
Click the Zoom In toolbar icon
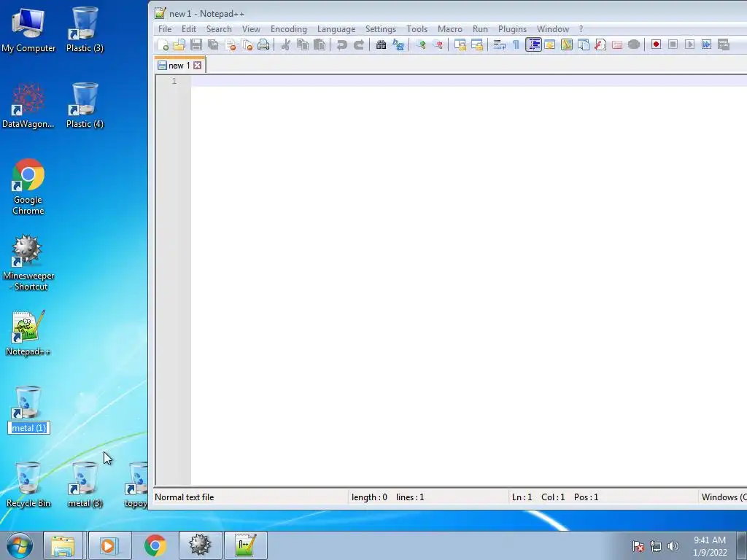421,44
